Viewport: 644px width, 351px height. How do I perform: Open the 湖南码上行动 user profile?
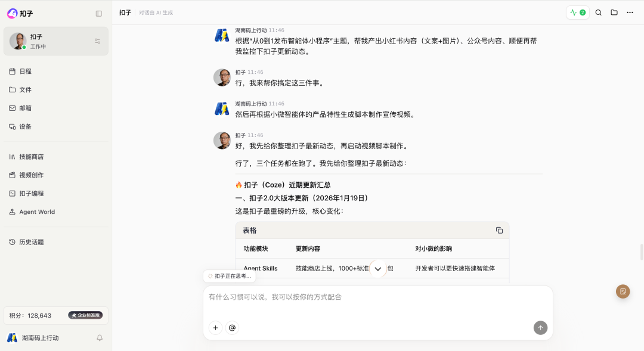pos(33,338)
